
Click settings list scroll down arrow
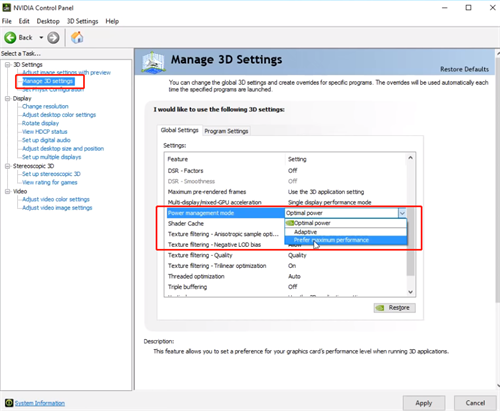[x=411, y=292]
